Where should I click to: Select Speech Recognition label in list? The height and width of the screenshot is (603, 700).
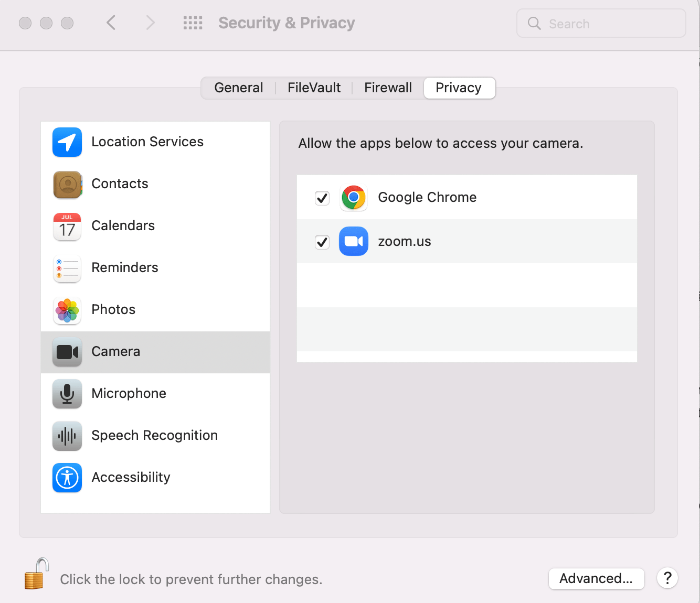pos(154,435)
